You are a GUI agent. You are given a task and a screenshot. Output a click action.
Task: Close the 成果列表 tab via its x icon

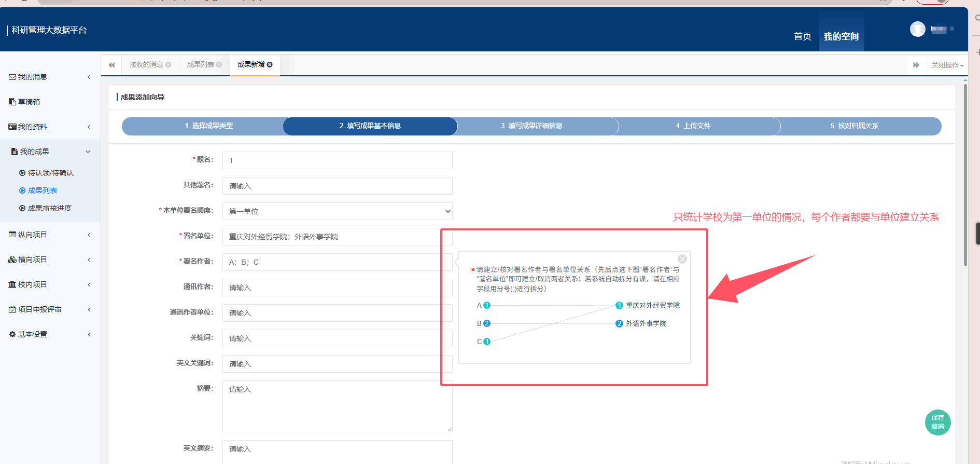219,65
